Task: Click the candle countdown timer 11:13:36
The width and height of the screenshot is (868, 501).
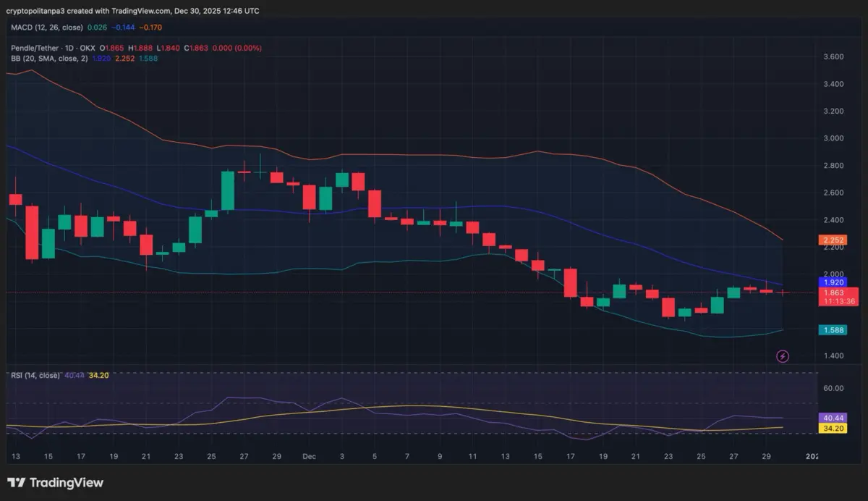Action: [x=838, y=301]
